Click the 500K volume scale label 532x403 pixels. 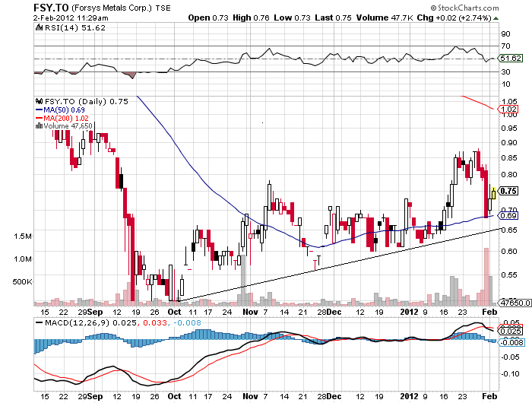pyautogui.click(x=22, y=282)
